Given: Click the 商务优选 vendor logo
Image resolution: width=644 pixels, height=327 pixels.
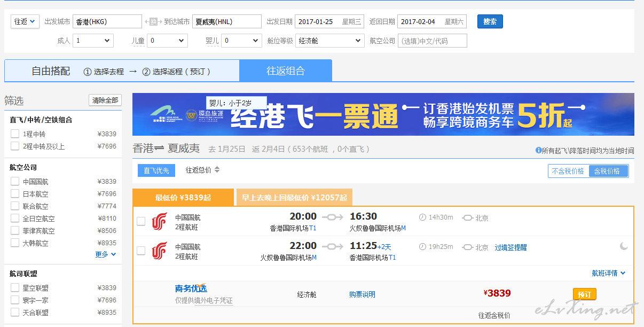Looking at the screenshot, I should 191,289.
